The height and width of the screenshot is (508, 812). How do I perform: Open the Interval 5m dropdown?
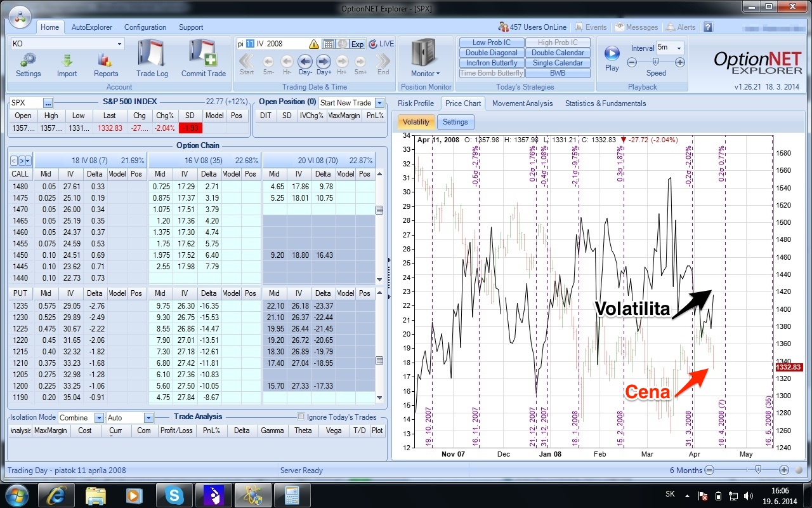click(x=671, y=48)
